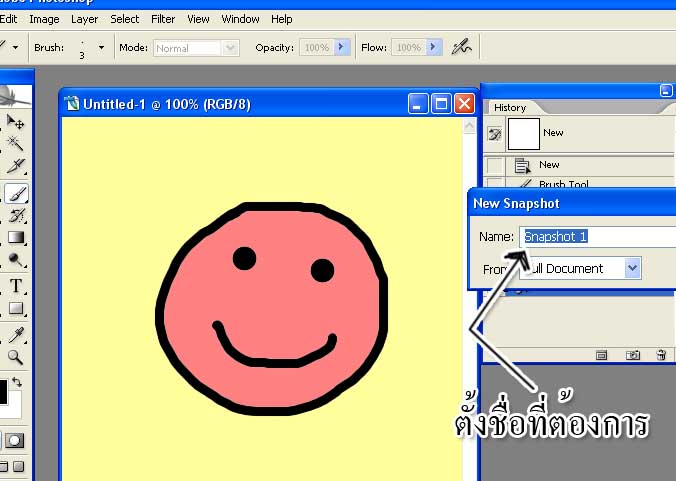The height and width of the screenshot is (481, 676).
Task: Select the Move tool in toolbox
Action: tap(16, 122)
